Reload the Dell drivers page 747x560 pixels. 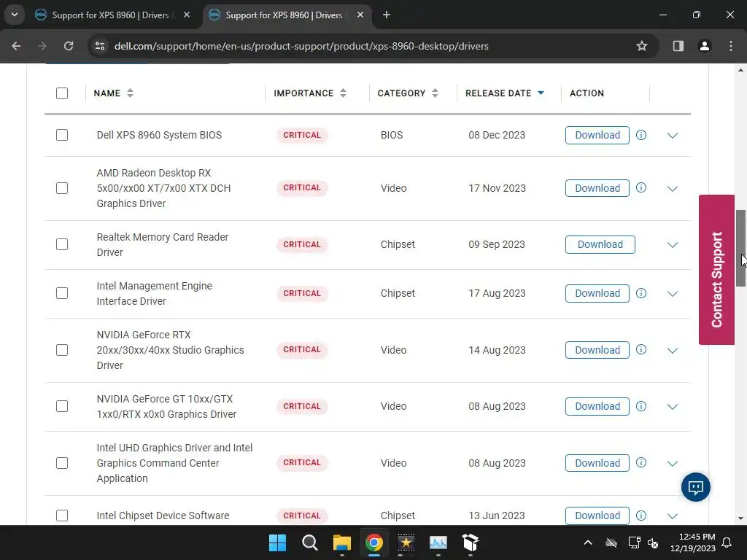(x=69, y=46)
